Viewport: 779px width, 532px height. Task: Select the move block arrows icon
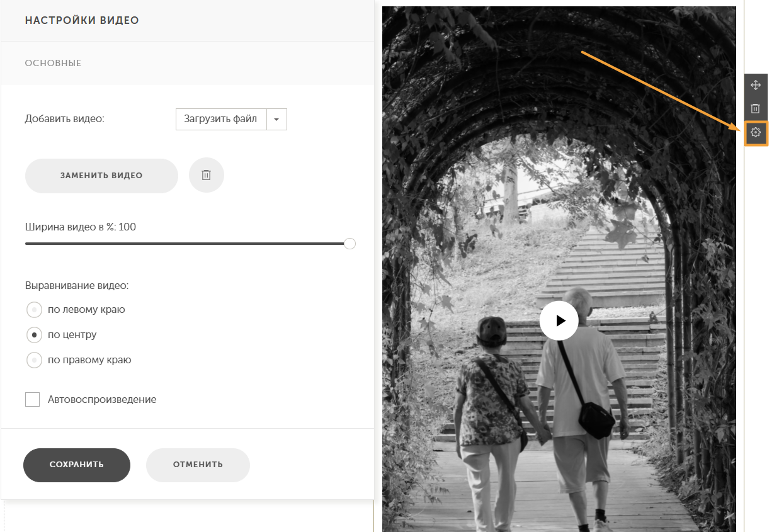click(756, 86)
